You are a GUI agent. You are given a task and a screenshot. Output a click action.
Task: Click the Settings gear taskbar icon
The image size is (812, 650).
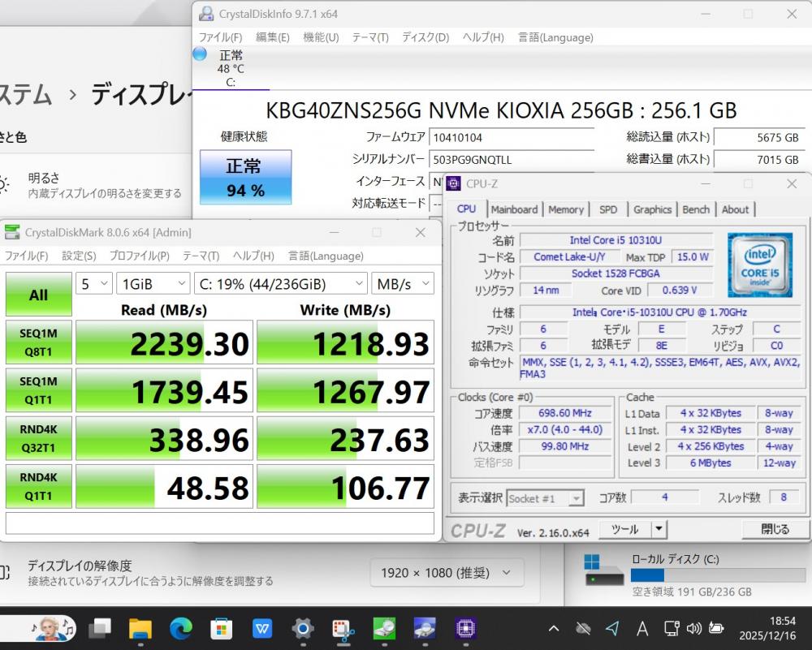[303, 629]
